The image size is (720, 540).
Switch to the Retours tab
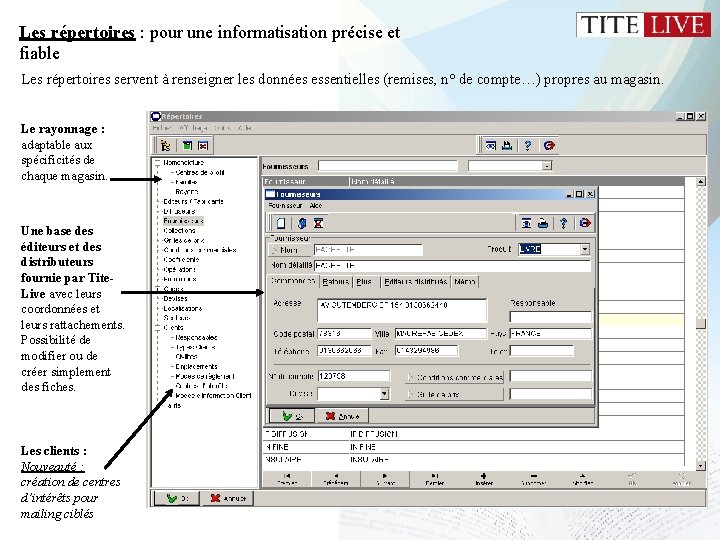(x=335, y=281)
